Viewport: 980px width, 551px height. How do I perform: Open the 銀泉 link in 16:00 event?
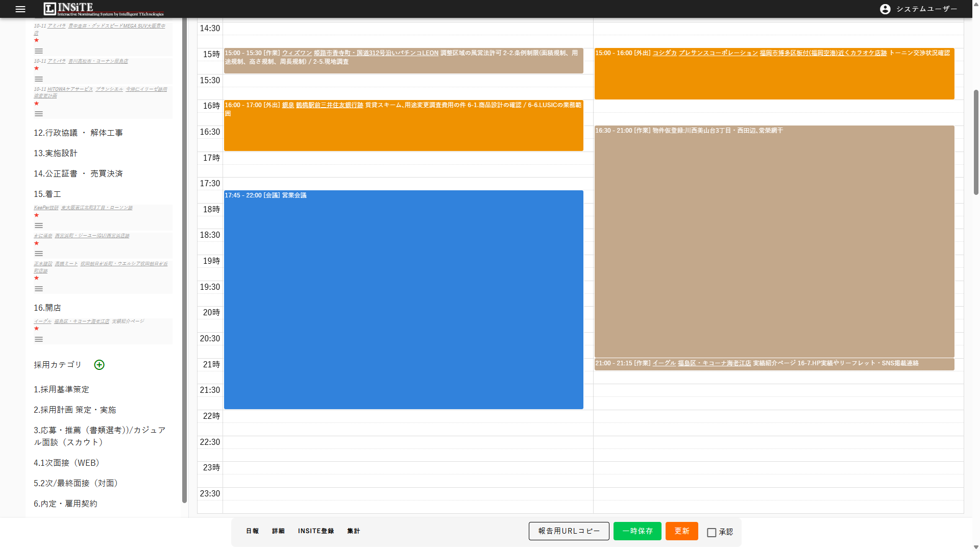pyautogui.click(x=288, y=105)
